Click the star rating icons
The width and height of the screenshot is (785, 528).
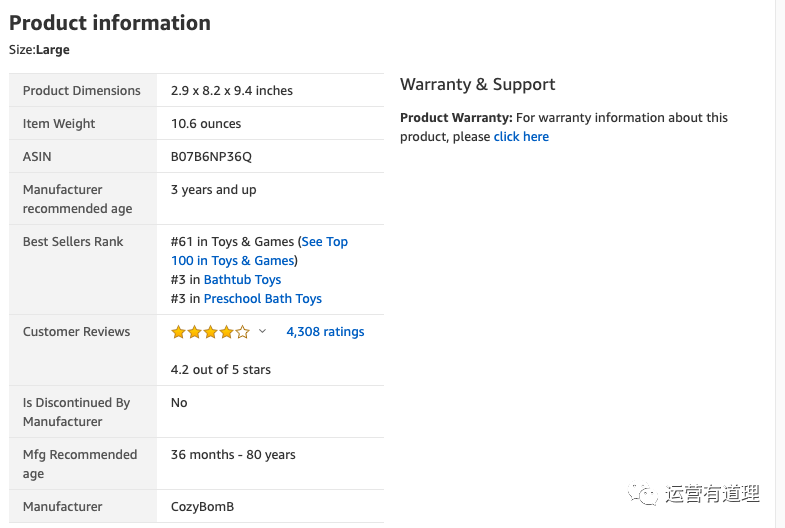point(210,332)
